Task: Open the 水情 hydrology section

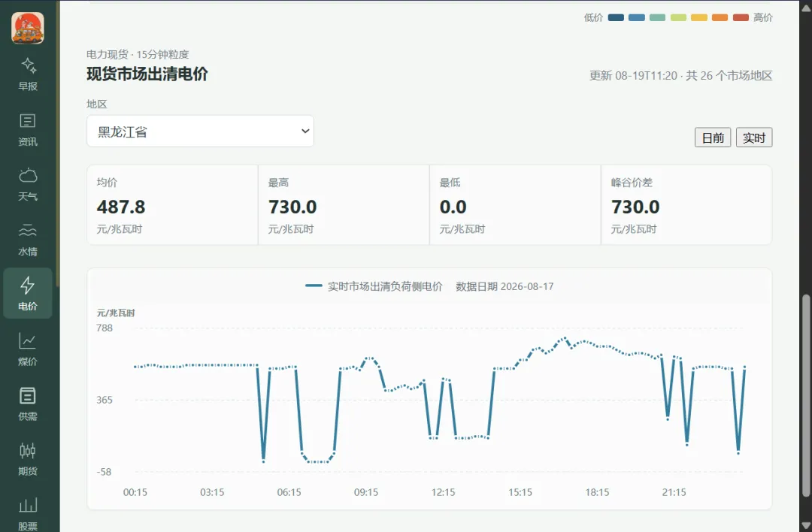Action: [28, 240]
